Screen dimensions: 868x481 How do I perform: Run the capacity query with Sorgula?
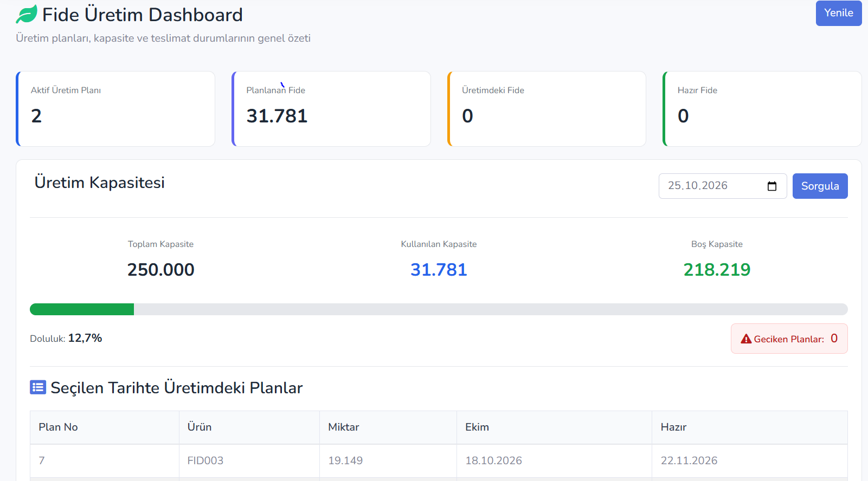click(820, 186)
